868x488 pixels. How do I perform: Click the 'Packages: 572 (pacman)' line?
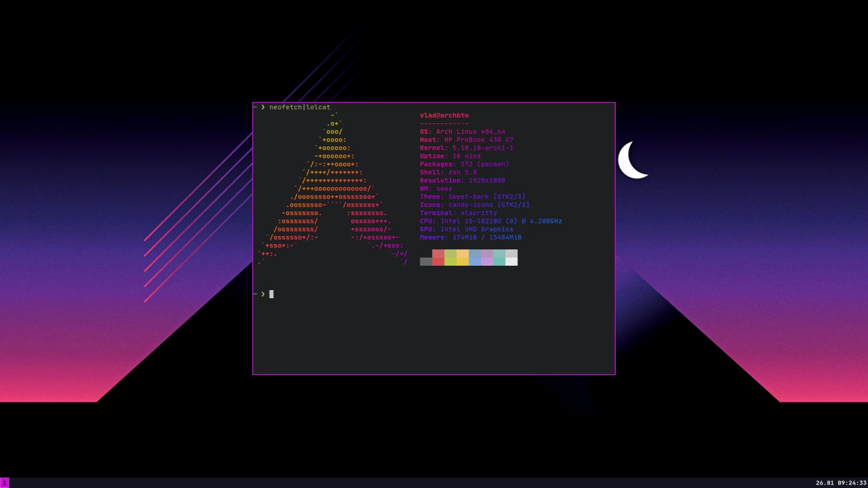pos(465,164)
